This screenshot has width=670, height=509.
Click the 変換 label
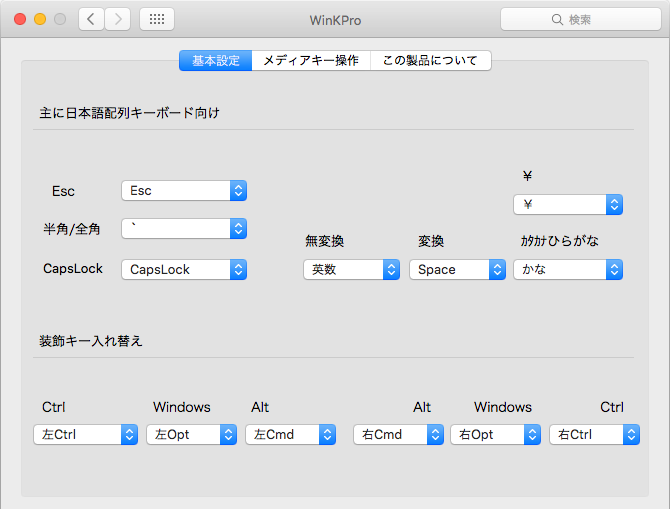(431, 241)
